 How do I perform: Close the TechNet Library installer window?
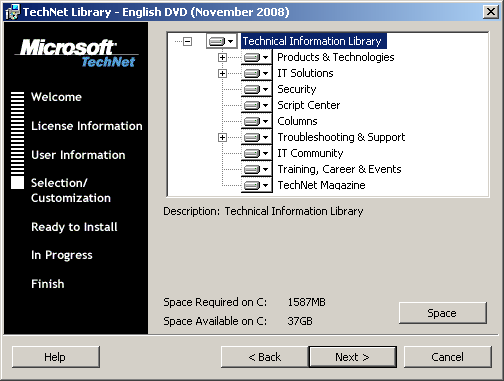(x=491, y=12)
